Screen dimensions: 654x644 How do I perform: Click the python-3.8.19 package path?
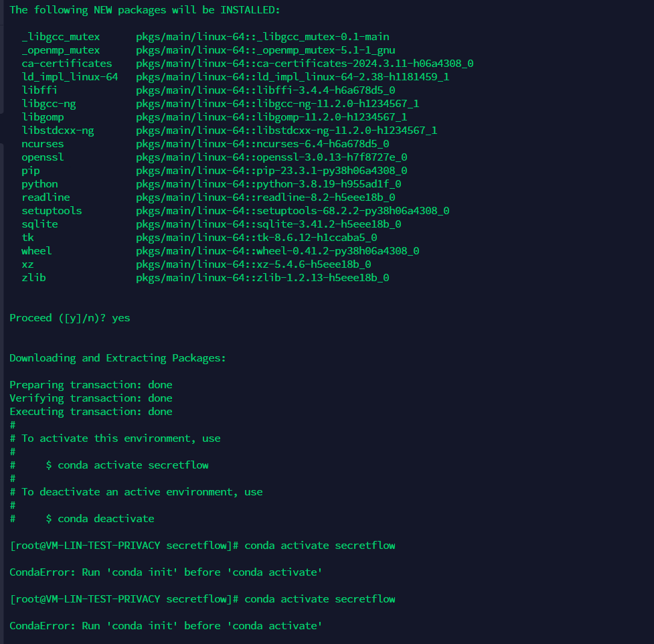[268, 184]
